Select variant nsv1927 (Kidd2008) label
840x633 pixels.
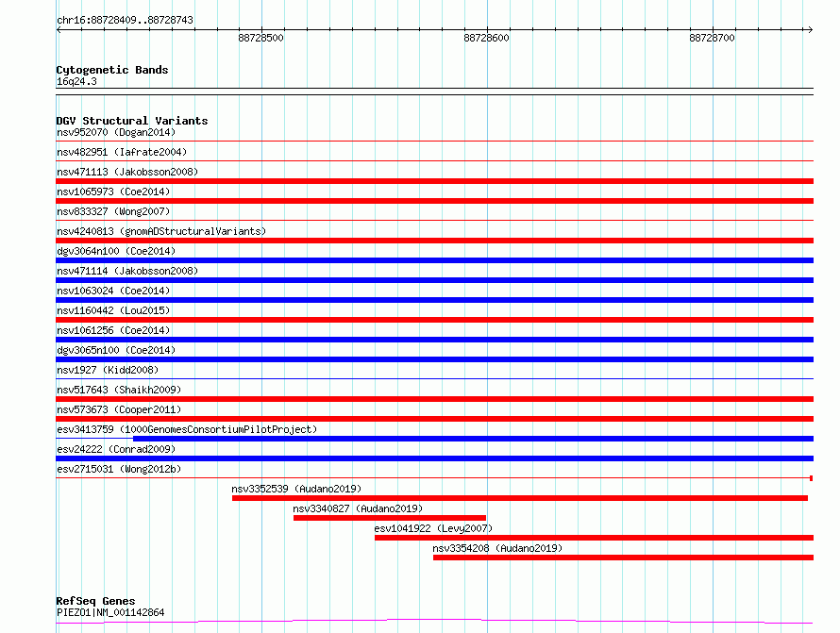click(108, 370)
